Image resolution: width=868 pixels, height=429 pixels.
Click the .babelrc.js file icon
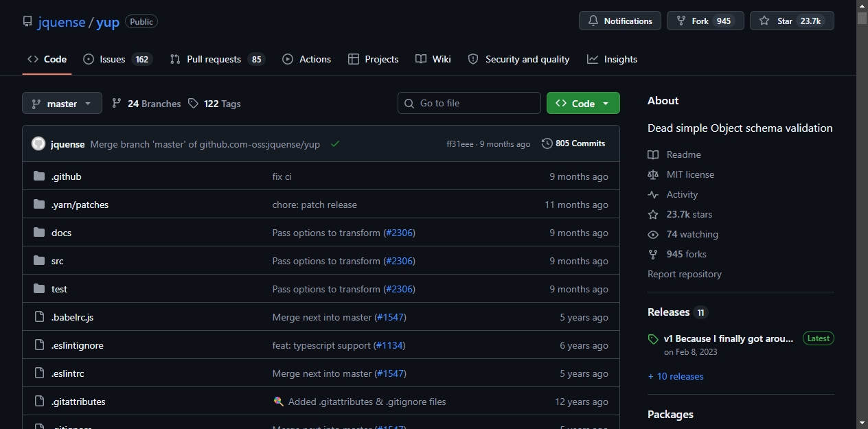[39, 317]
